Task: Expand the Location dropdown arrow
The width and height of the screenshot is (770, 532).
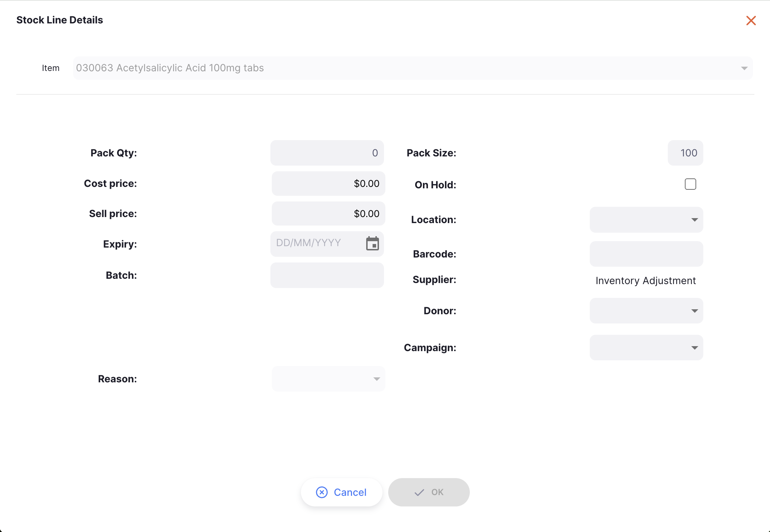Action: 694,220
